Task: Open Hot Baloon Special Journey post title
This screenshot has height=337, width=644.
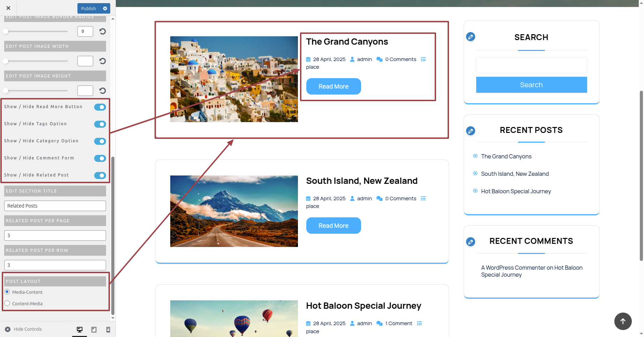Action: [x=364, y=306]
